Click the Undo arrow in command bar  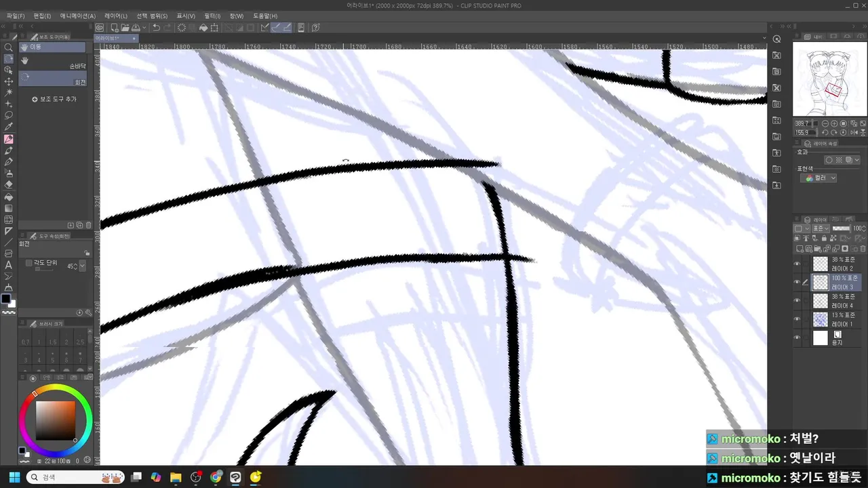[156, 28]
